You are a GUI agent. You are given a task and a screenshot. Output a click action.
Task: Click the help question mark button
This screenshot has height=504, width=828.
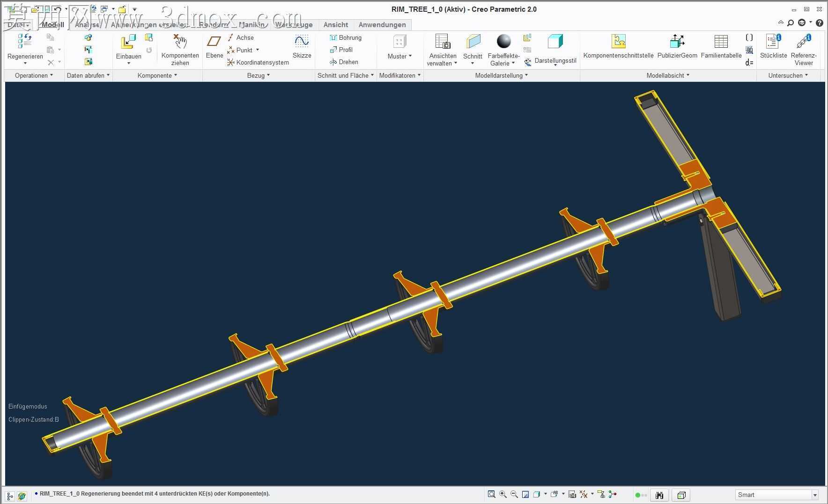point(820,23)
